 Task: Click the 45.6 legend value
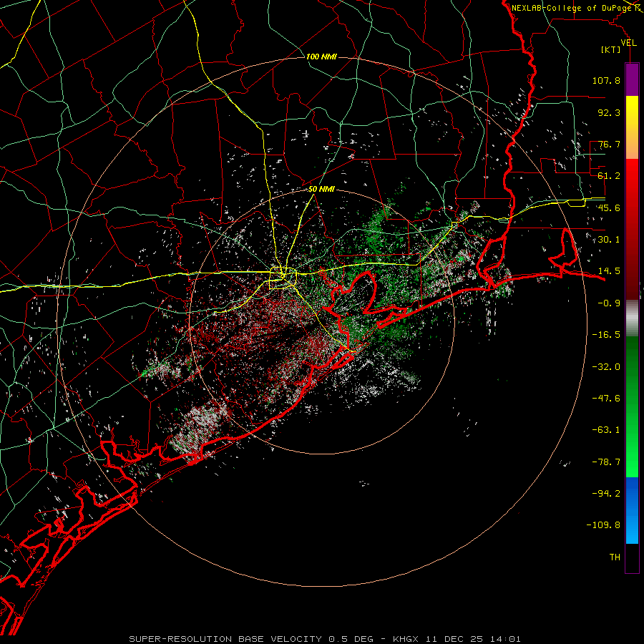609,208
